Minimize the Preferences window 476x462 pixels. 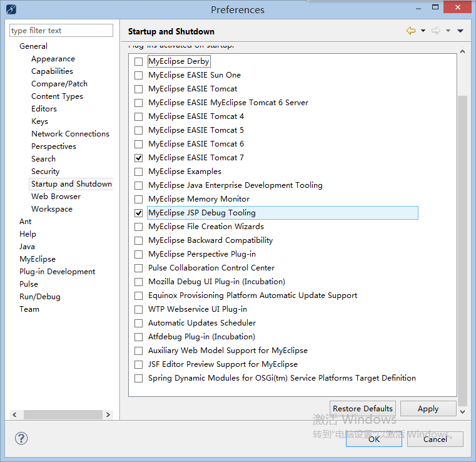418,9
